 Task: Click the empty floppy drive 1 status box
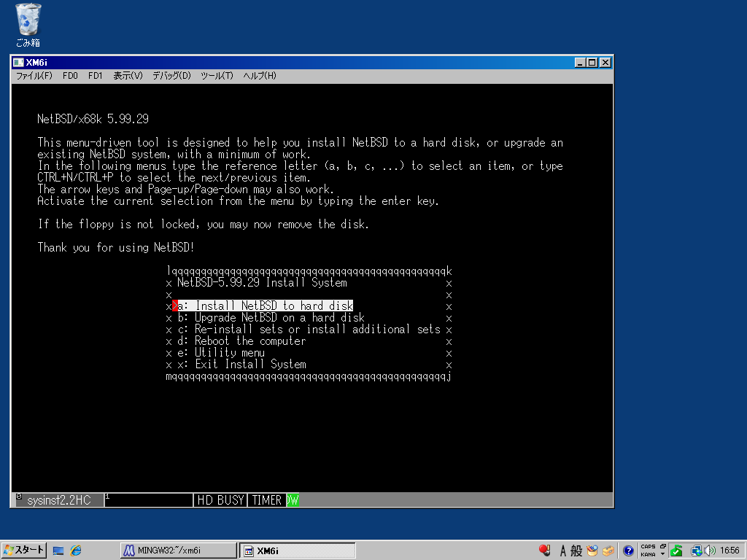click(149, 500)
